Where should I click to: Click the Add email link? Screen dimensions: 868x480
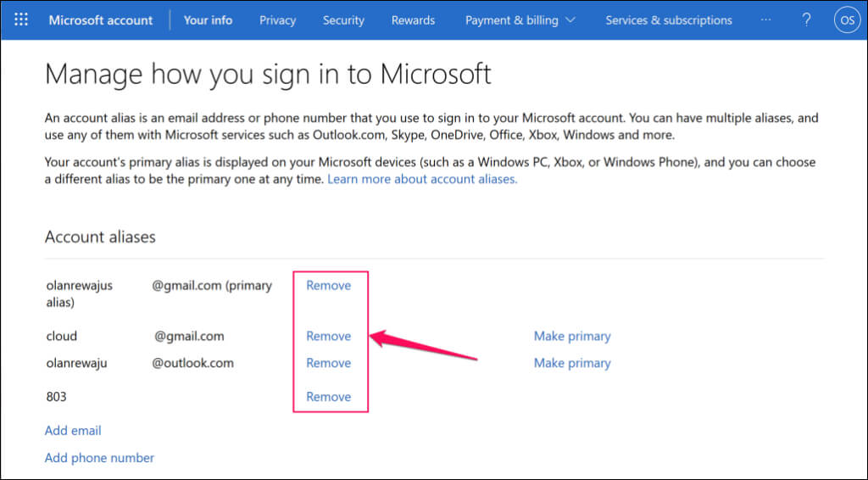click(x=73, y=430)
